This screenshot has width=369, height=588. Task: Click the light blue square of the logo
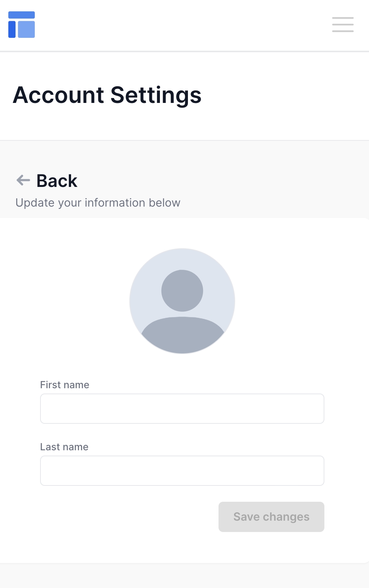pos(26,30)
